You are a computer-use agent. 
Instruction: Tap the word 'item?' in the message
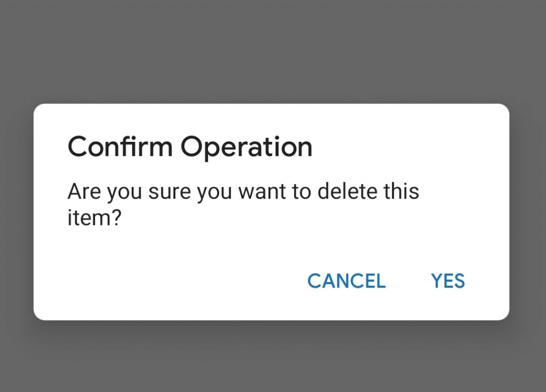tap(93, 218)
